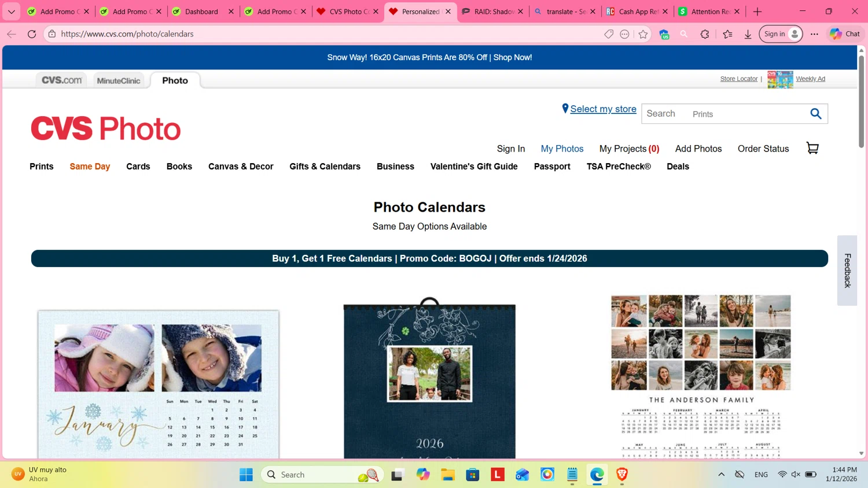Screen dimensions: 868x488
Task: Click Add Photos
Action: pyautogui.click(x=698, y=149)
